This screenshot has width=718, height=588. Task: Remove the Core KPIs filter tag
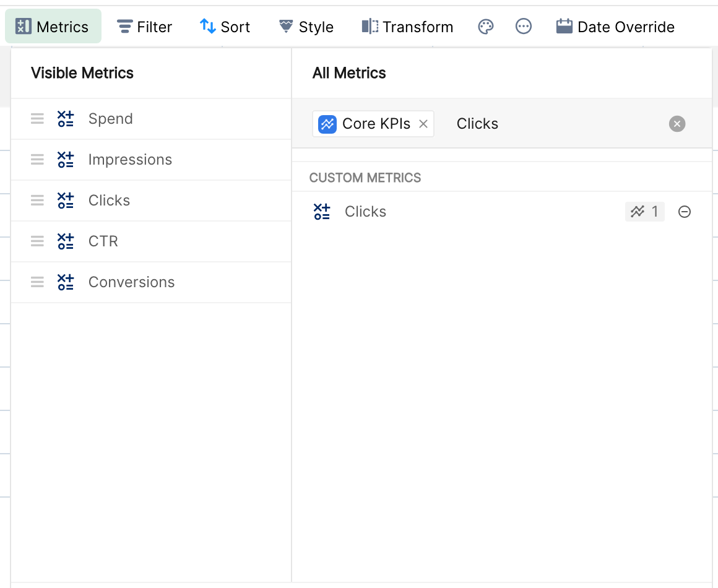(x=423, y=124)
